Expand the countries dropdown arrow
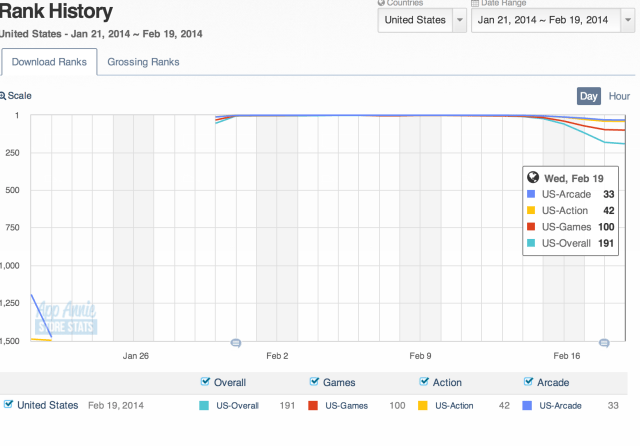640x446 pixels. tap(460, 20)
